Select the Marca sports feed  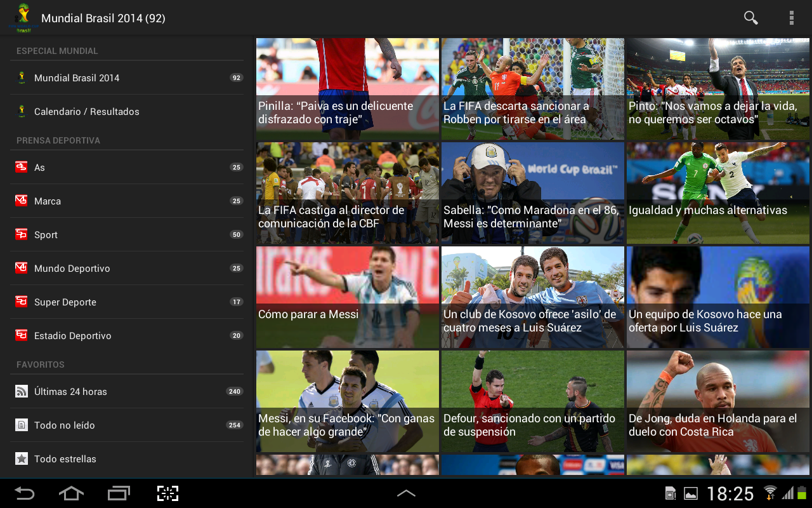(x=127, y=201)
